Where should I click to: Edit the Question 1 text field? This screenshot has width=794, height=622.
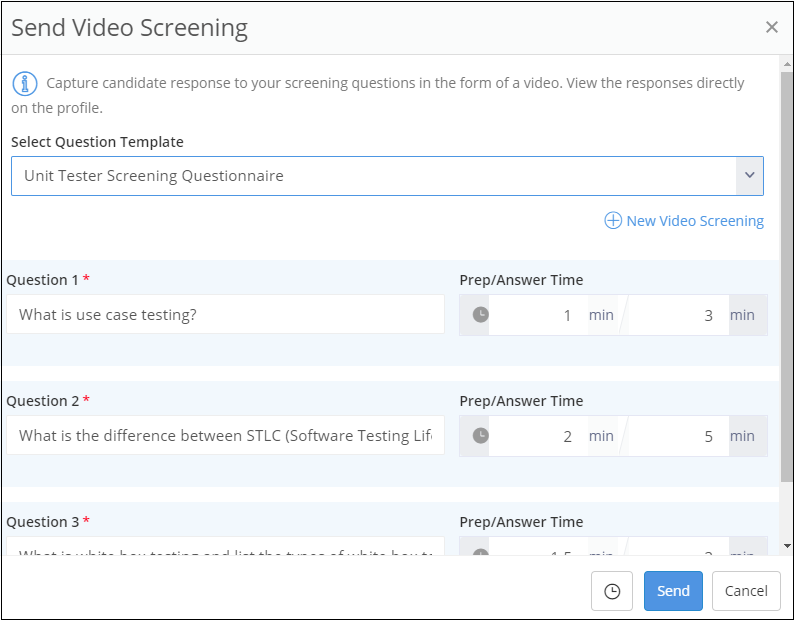point(225,315)
